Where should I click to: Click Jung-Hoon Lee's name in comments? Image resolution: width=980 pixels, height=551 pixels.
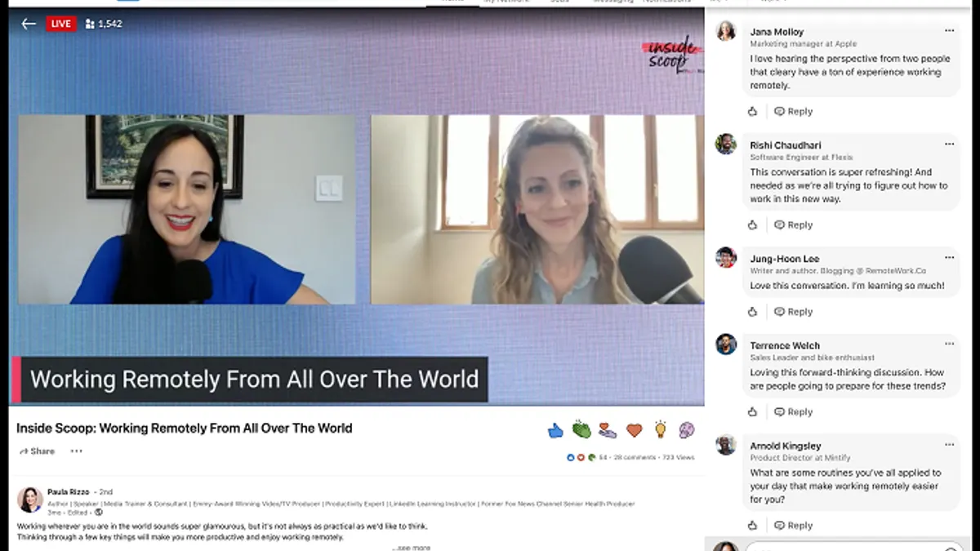pos(785,259)
